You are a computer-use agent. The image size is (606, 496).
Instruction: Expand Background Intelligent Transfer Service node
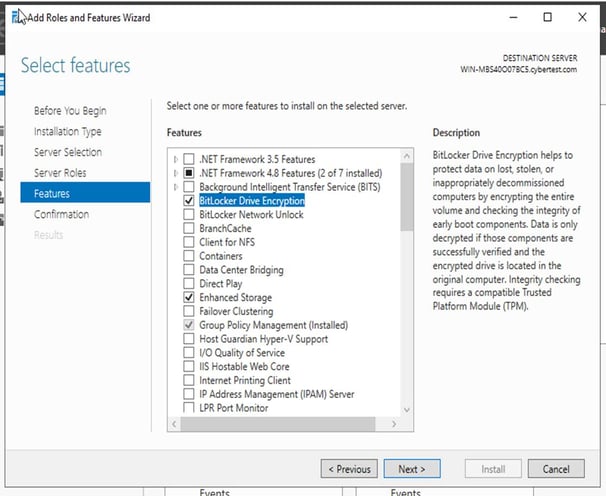point(176,187)
